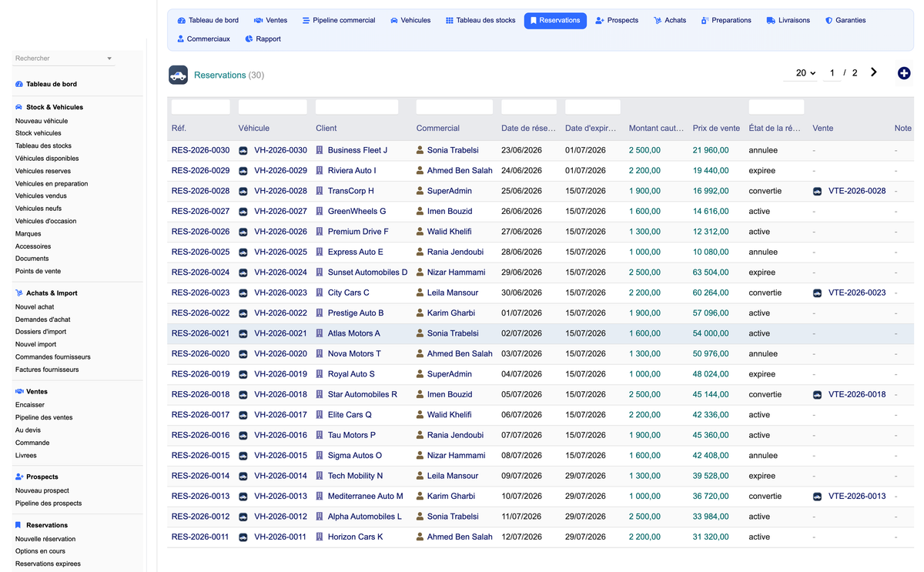Click the page number field
Screen dimensions: 924x572
[832, 73]
